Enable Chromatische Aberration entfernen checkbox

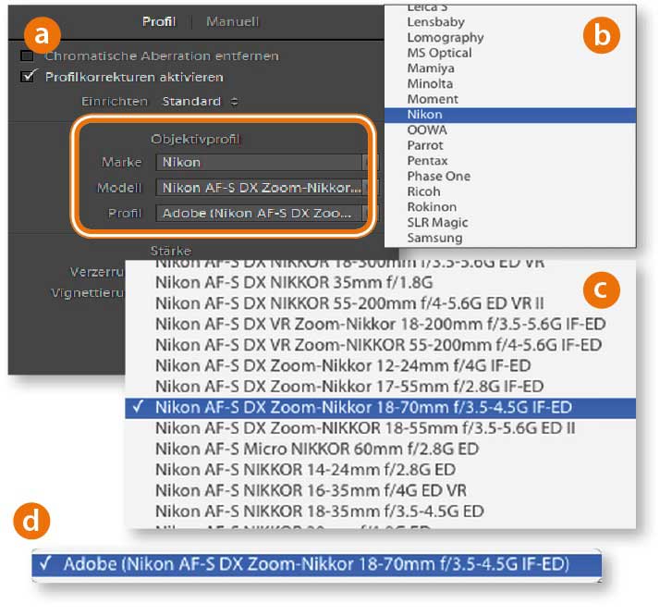pyautogui.click(x=28, y=55)
